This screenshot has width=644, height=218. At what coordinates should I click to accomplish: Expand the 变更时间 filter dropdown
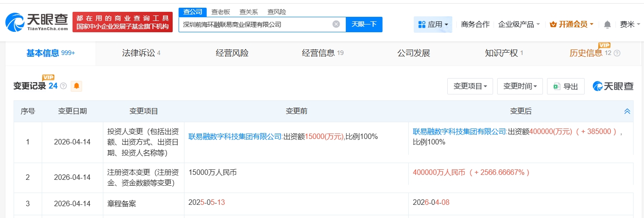coord(520,86)
